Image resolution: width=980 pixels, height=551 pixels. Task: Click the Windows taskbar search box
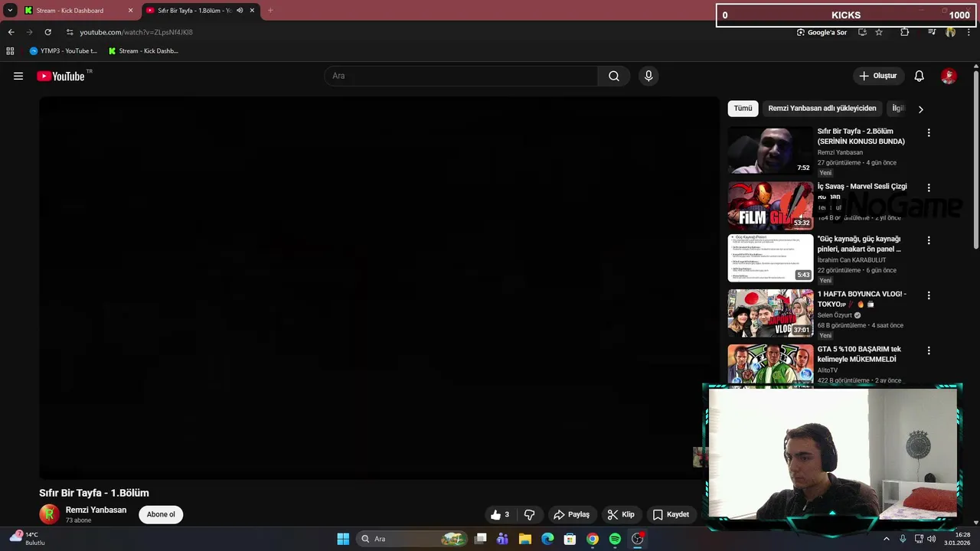coord(412,539)
